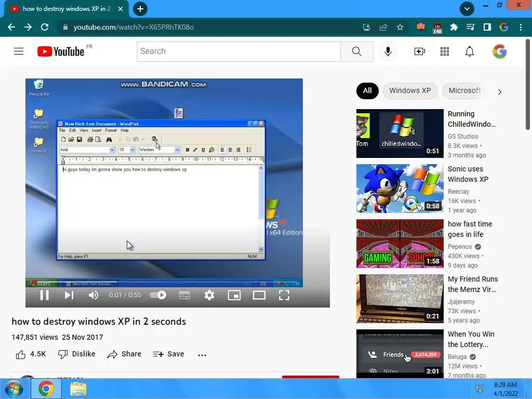Mute the video volume
532x399 pixels.
tap(94, 295)
